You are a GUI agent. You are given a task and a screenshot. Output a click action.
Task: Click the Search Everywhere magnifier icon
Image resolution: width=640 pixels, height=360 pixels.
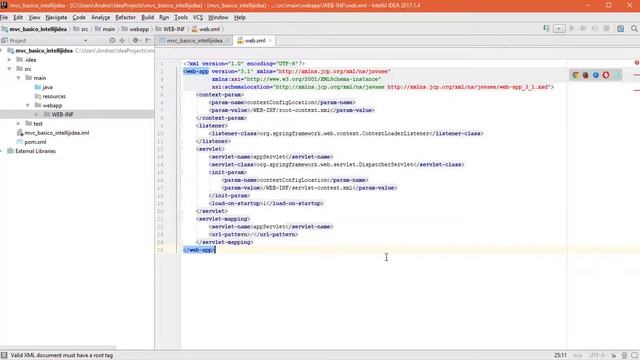634,29
